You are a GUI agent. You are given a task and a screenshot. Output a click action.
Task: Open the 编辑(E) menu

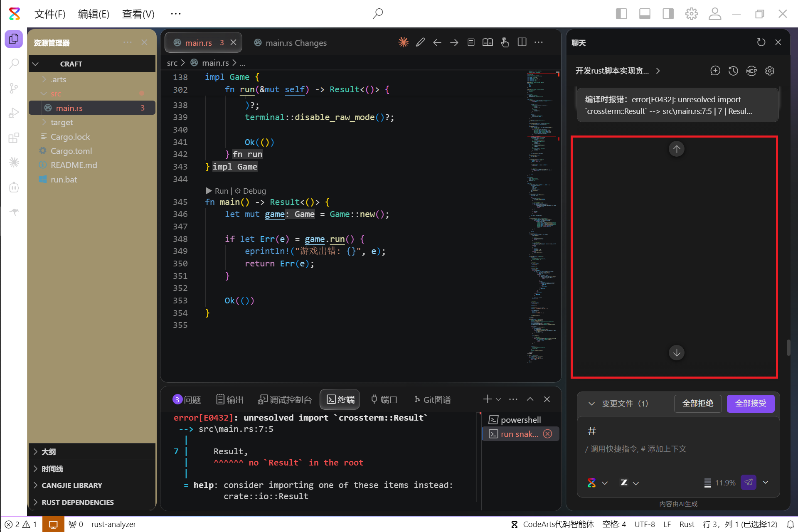(94, 14)
